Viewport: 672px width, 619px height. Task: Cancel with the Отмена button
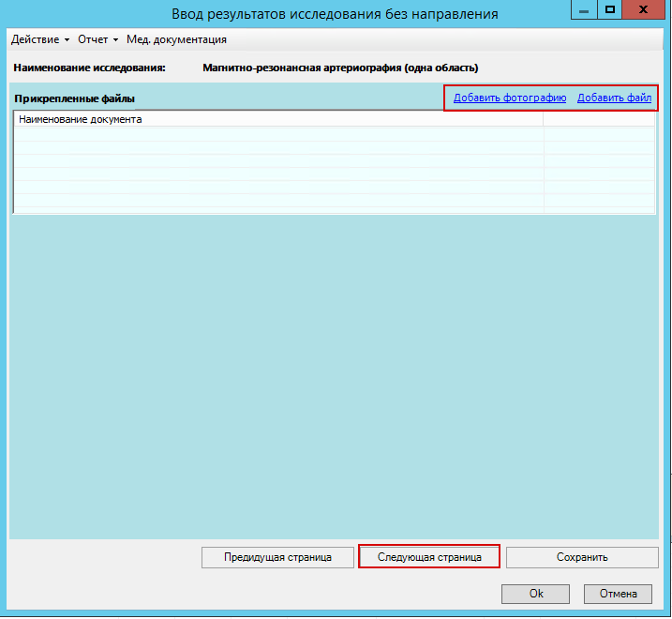[x=618, y=594]
